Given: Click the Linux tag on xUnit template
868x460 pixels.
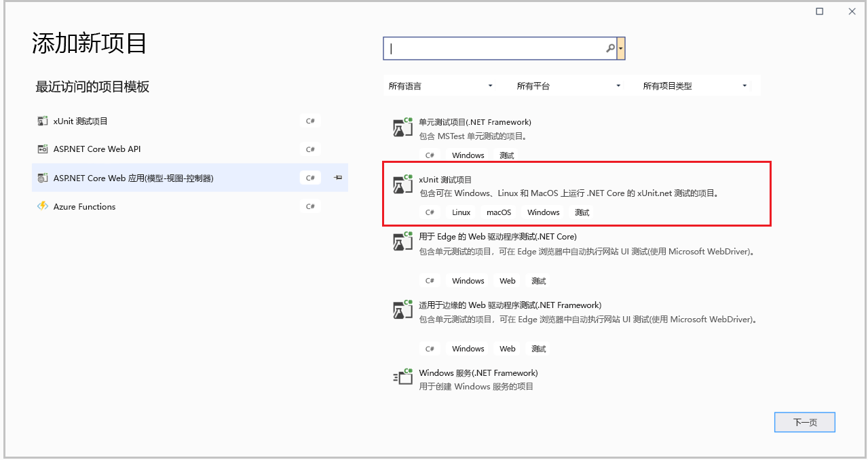Looking at the screenshot, I should coord(461,212).
